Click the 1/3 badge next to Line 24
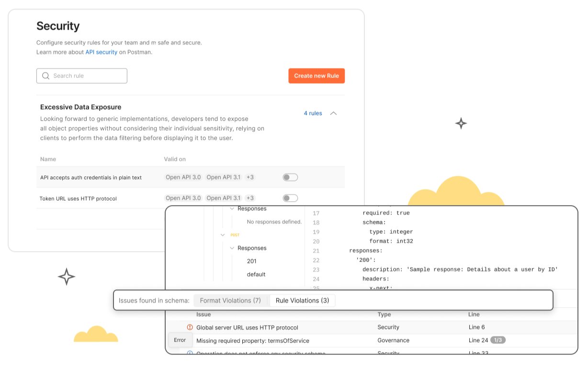588x369 pixels. [x=498, y=340]
